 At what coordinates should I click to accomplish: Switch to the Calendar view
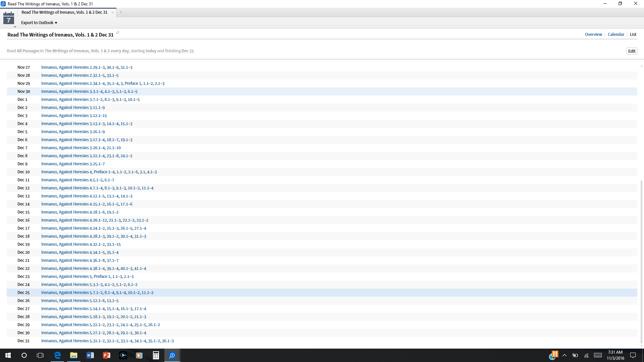point(616,35)
